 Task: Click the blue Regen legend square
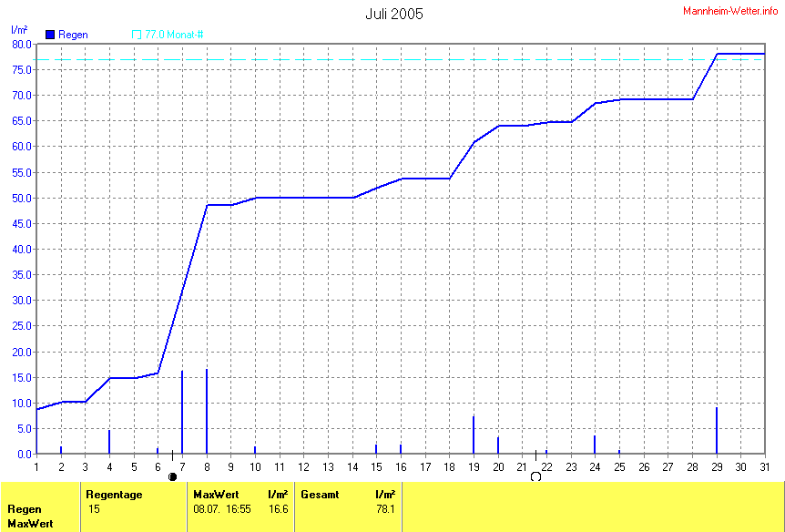point(50,35)
